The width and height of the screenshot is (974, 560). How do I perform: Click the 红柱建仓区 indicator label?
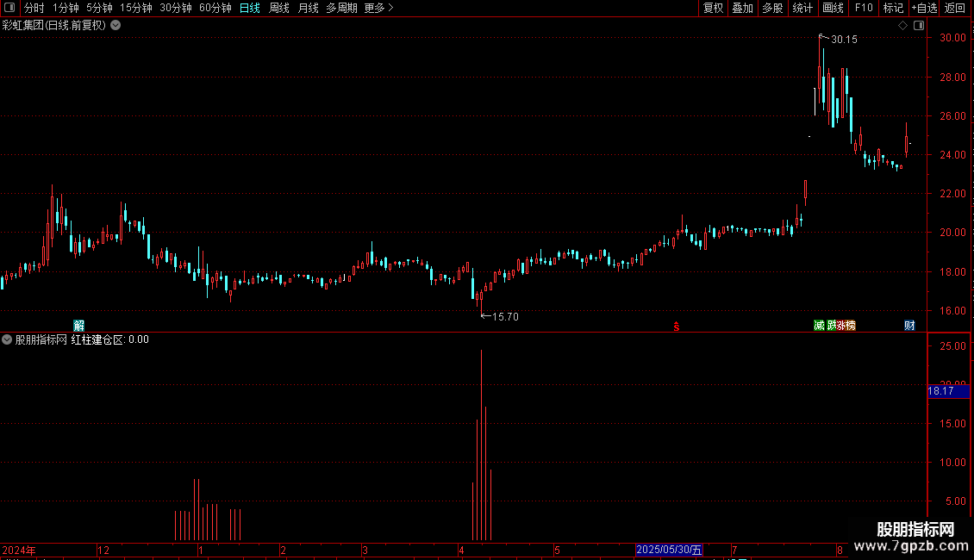click(x=97, y=339)
